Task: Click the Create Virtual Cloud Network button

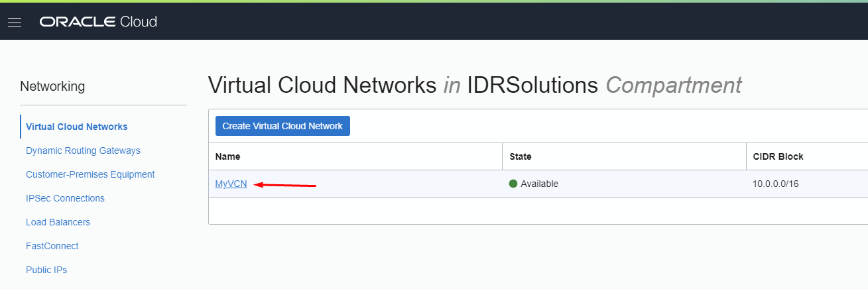Action: (x=282, y=126)
